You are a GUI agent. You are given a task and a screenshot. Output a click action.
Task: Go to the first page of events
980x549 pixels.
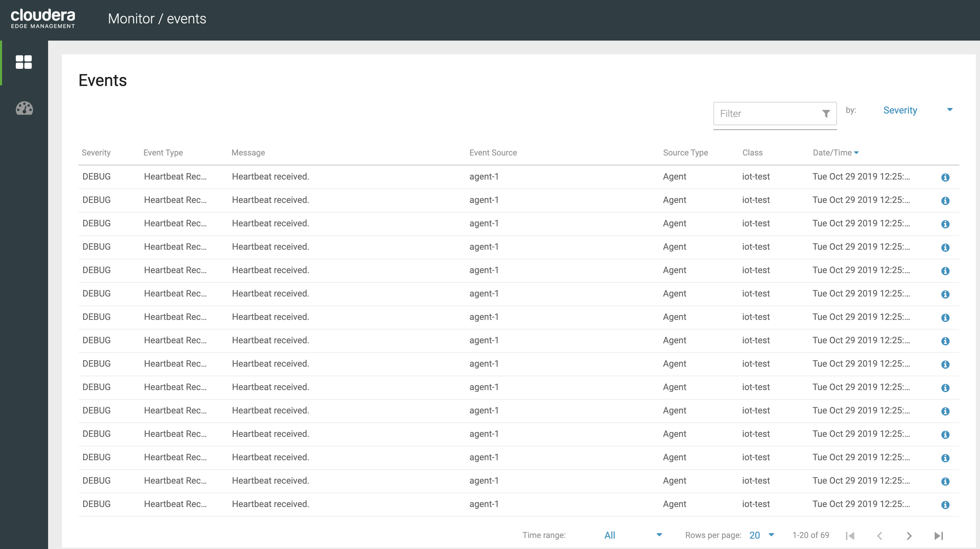point(850,535)
